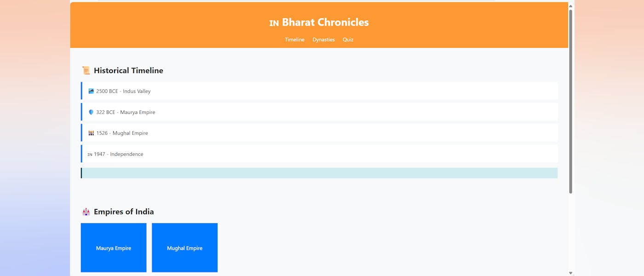Viewport: 644px width, 276px height.
Task: Select the 322 BCE Maurya Empire entry
Action: click(319, 112)
